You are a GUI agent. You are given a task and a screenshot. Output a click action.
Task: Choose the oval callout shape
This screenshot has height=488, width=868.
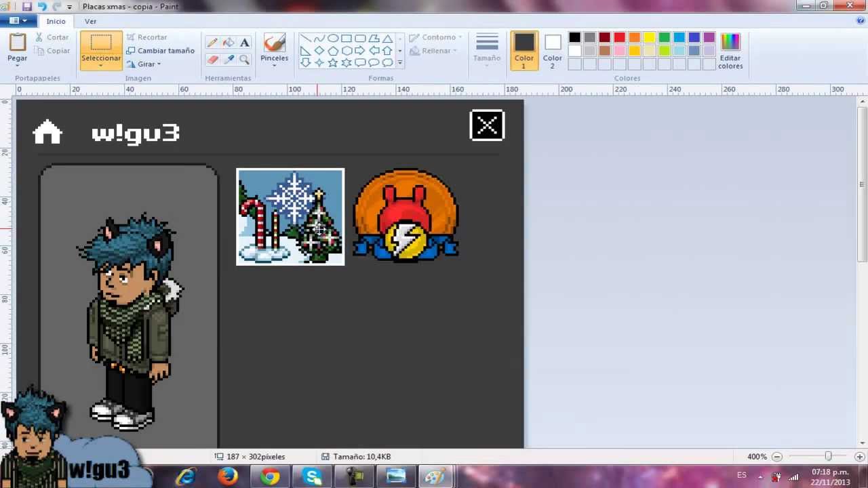374,63
